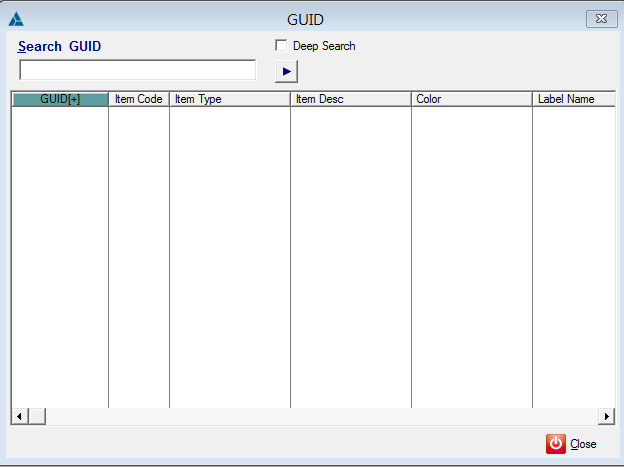Image resolution: width=624 pixels, height=467 pixels.
Task: Run the search with the blue arrow button
Action: [286, 71]
